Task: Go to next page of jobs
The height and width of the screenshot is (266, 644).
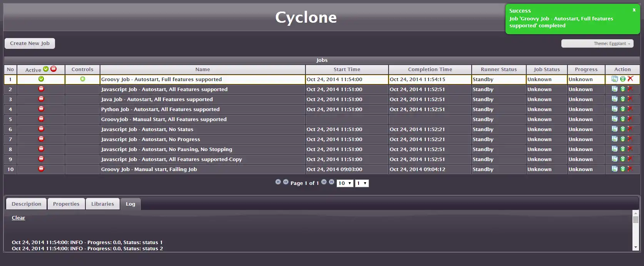Action: (x=324, y=182)
